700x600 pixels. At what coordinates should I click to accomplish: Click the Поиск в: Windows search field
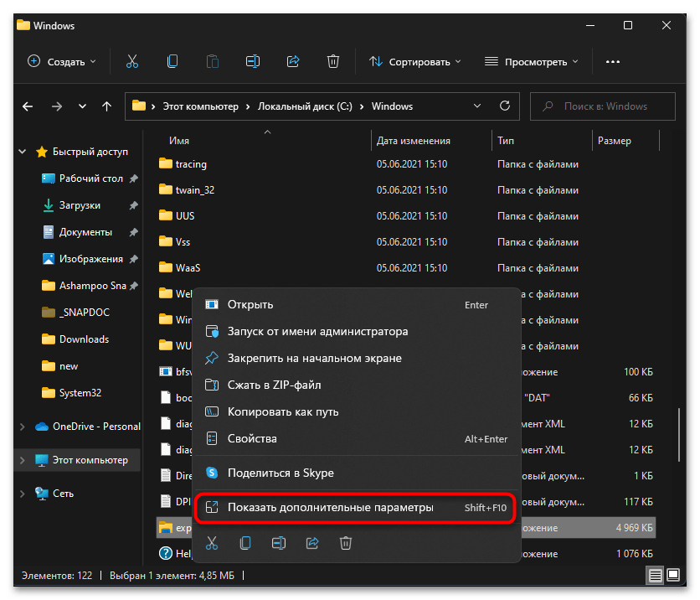[x=603, y=106]
